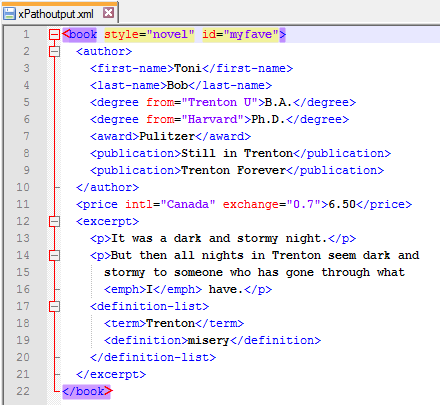Click line number 22 in the margin
This screenshot has height=405, width=440.
point(23,391)
